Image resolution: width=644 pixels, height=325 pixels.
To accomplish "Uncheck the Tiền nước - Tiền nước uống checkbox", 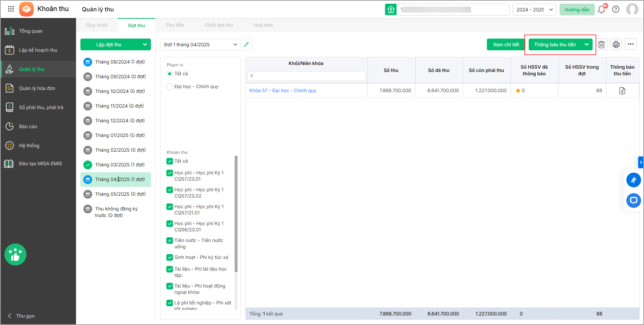I will (170, 241).
